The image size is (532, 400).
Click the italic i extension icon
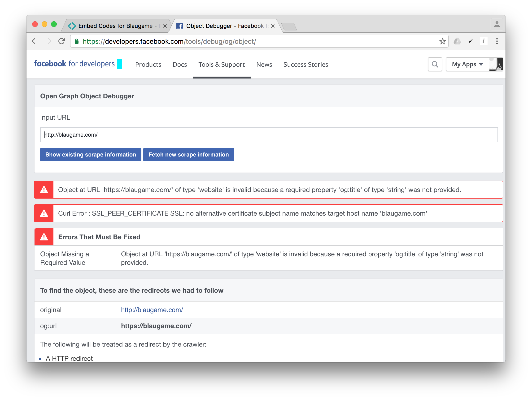click(x=483, y=41)
